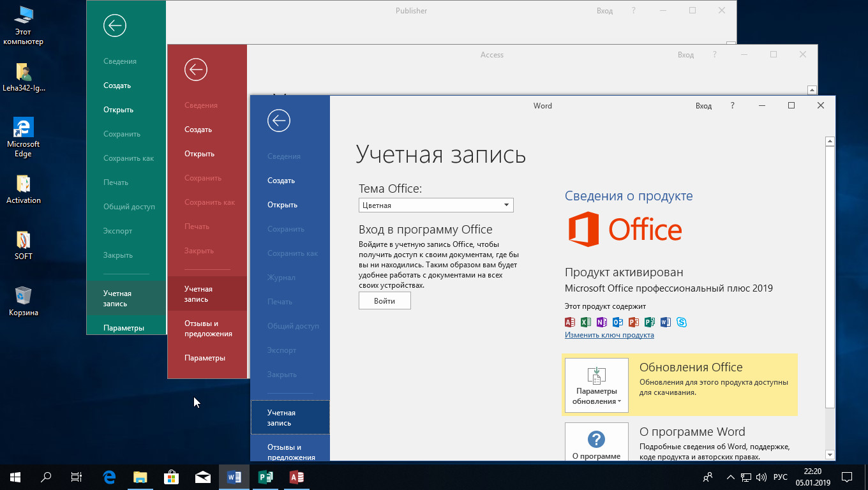This screenshot has width=868, height=490.
Task: Select Print in the Publisher sidebar
Action: [x=116, y=182]
